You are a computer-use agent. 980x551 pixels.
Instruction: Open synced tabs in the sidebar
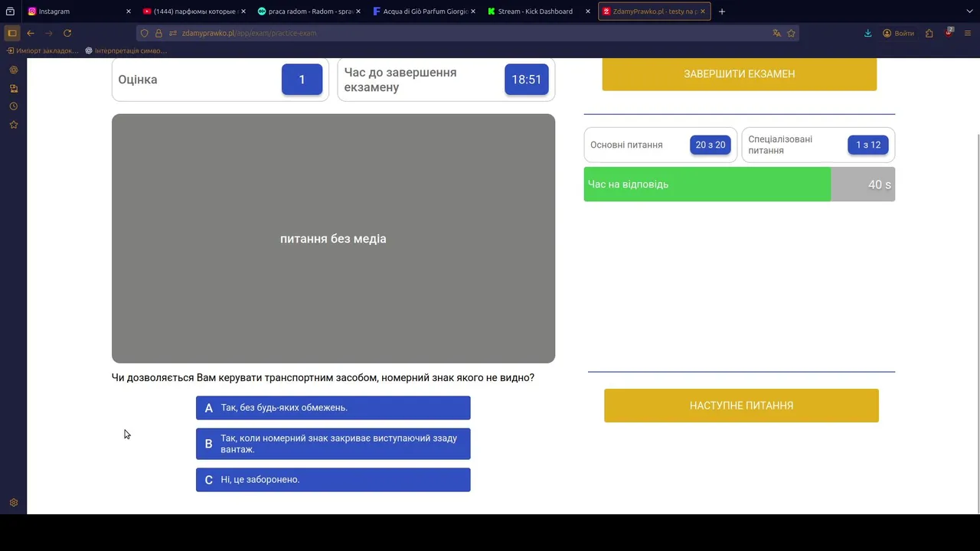pyautogui.click(x=13, y=88)
